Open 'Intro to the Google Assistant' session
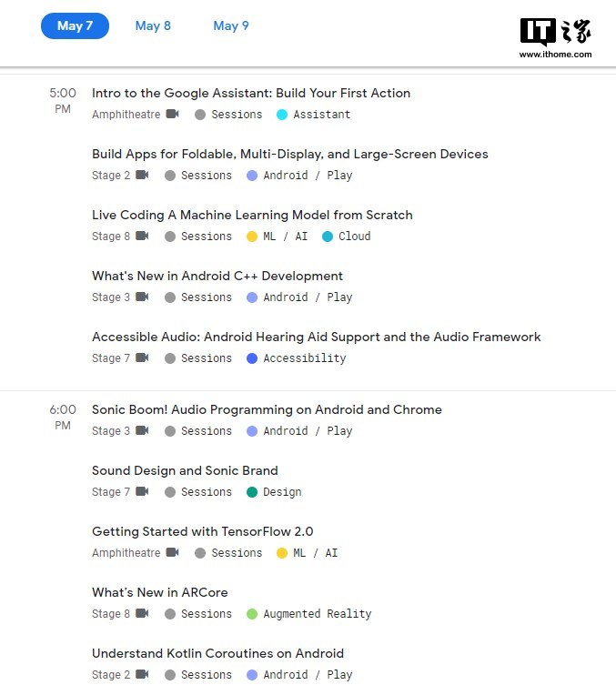 pyautogui.click(x=251, y=93)
